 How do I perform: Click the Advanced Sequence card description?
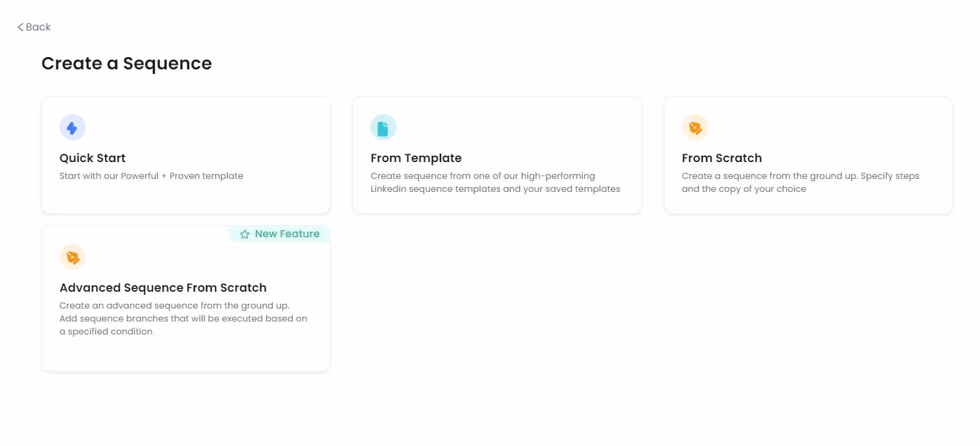[183, 318]
